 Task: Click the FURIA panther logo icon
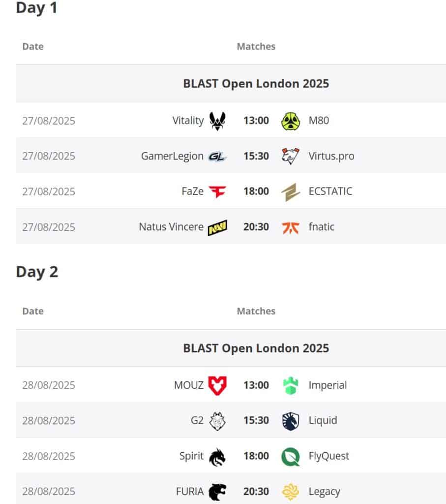point(217,491)
